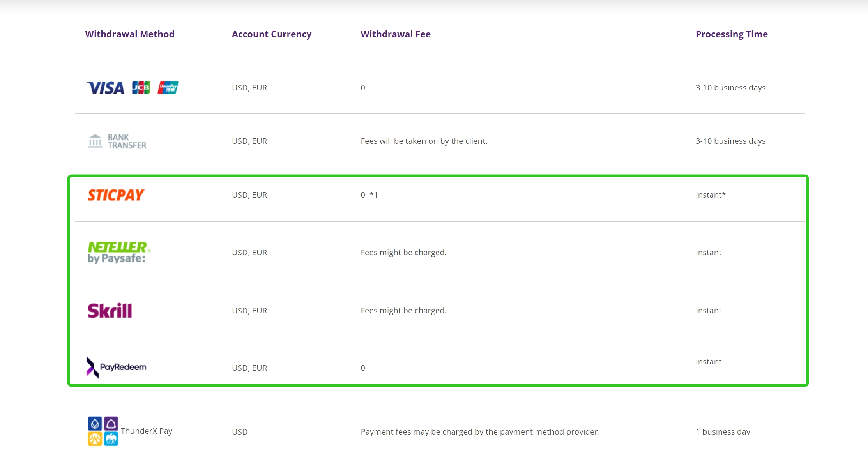This screenshot has width=868, height=463.
Task: Click the payment provider fee notice for ThunderX
Action: pos(480,432)
